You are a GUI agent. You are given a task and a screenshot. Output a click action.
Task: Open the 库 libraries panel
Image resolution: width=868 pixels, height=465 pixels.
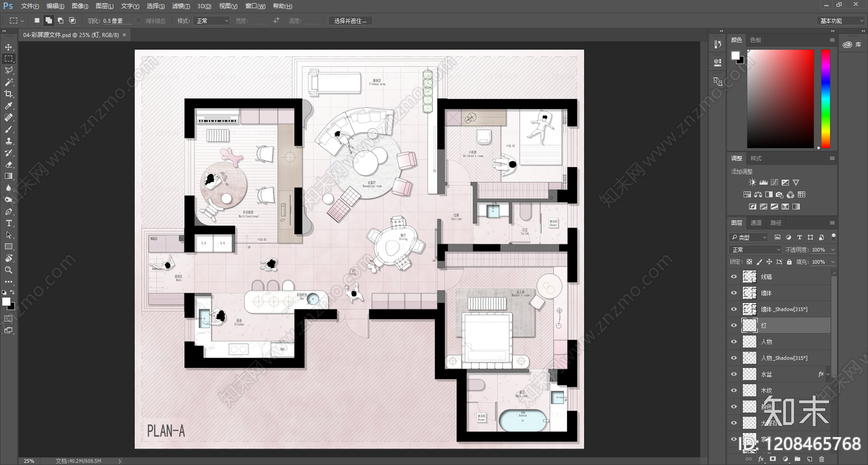853,44
